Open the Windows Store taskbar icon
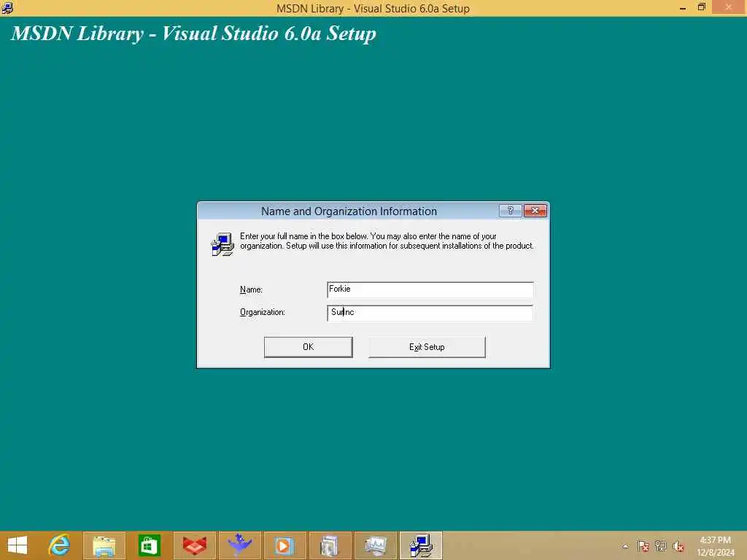Screen dimensions: 747x560 [x=149, y=545]
